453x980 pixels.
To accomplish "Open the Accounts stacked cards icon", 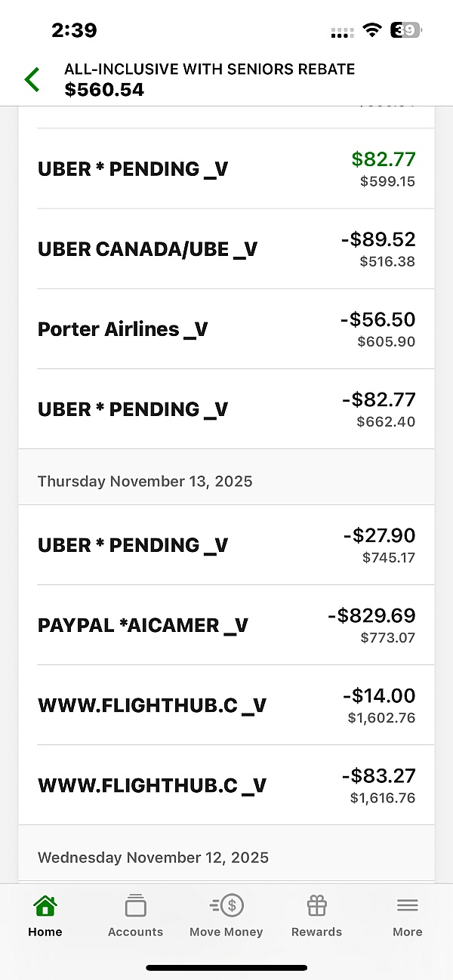I will click(136, 905).
